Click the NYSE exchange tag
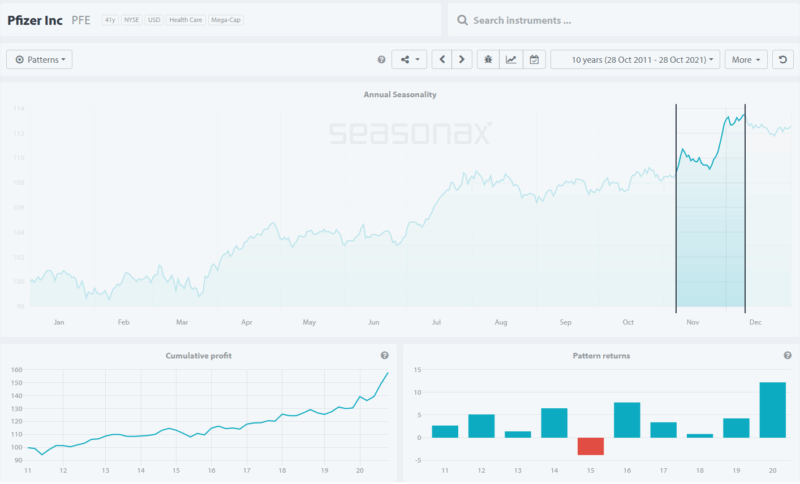Screen dimensions: 800x484 [x=131, y=20]
